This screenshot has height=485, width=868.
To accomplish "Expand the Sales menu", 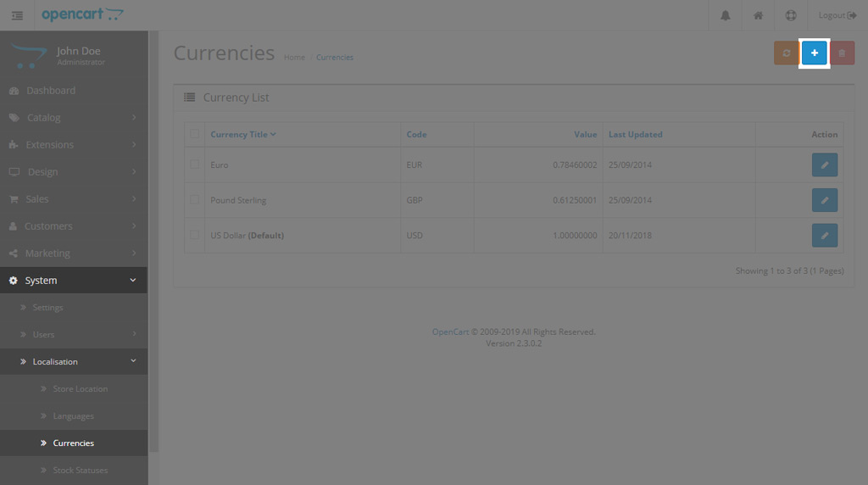I will [74, 198].
